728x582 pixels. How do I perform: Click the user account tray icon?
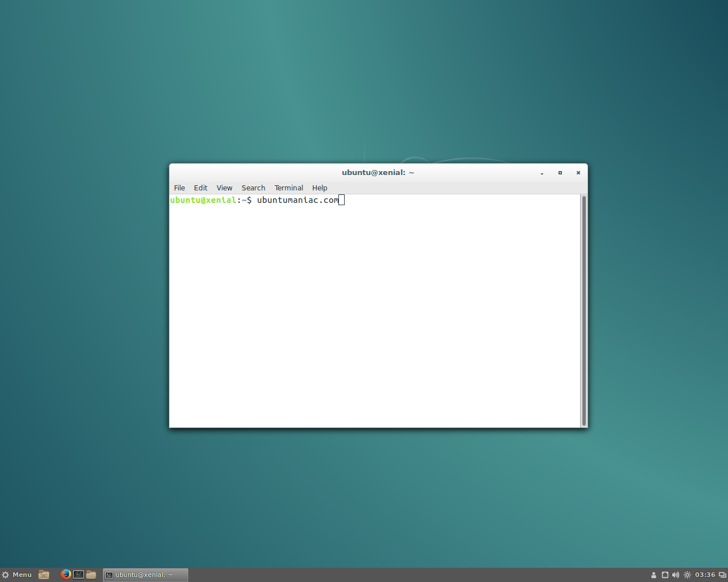click(x=653, y=575)
